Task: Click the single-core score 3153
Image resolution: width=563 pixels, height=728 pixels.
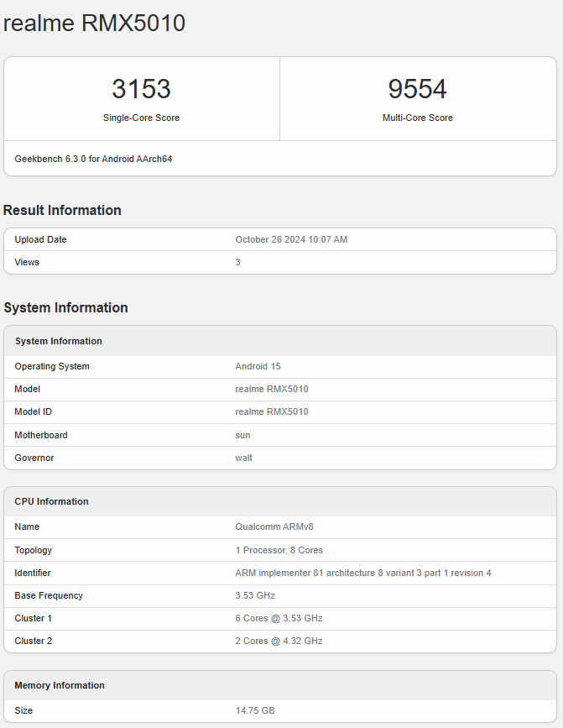Action: click(x=141, y=89)
